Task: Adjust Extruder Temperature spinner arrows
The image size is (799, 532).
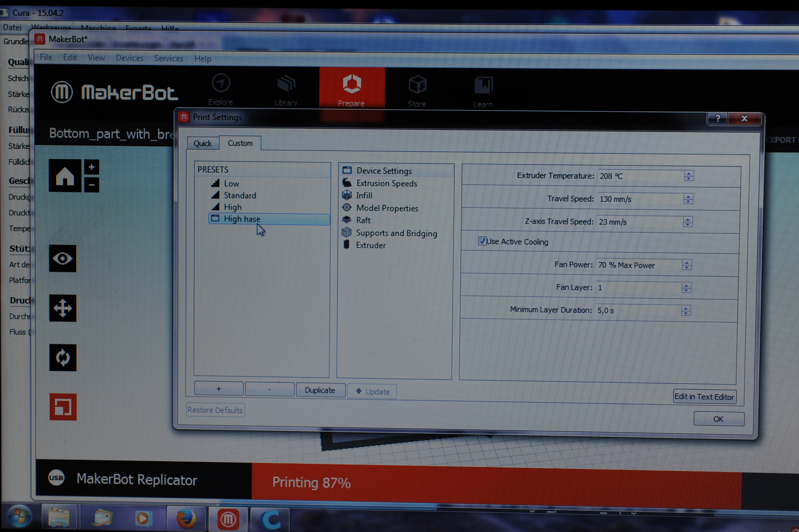Action: click(x=689, y=176)
